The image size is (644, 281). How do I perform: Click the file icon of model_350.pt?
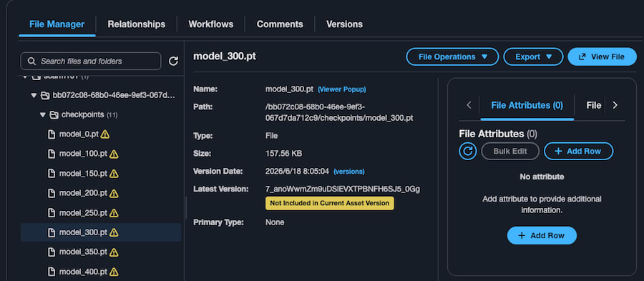coord(52,252)
